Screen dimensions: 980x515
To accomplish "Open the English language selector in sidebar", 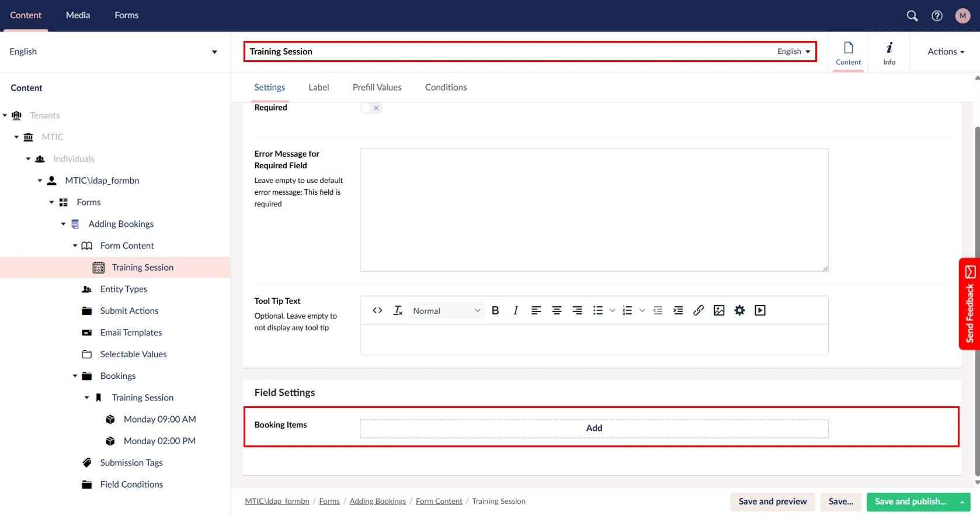I will tap(113, 51).
